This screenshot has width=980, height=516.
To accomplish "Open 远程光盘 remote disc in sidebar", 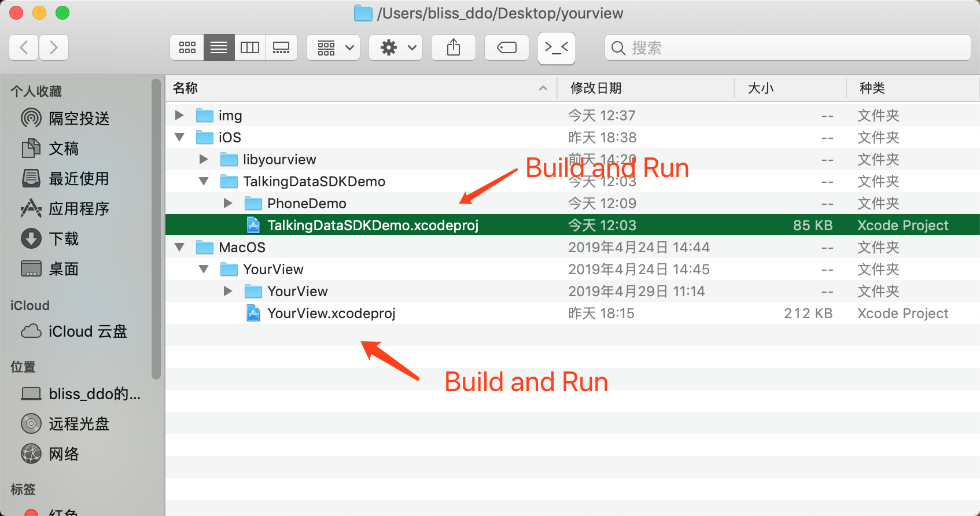I will 79,423.
